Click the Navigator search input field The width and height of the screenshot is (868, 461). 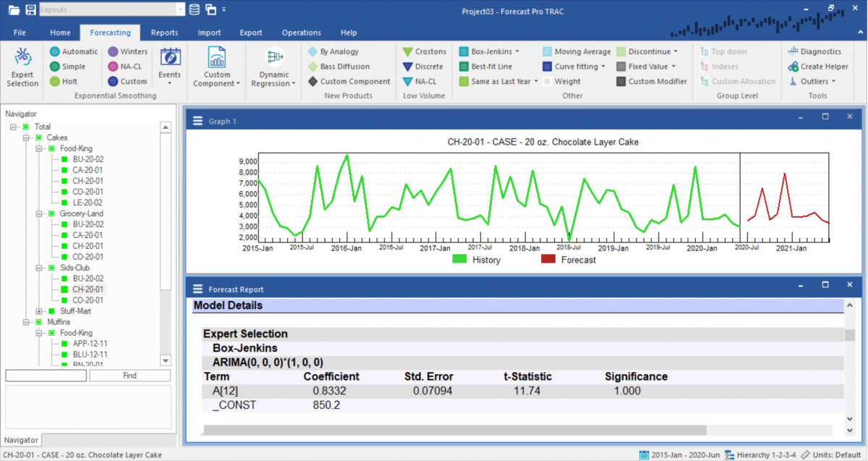pyautogui.click(x=45, y=375)
